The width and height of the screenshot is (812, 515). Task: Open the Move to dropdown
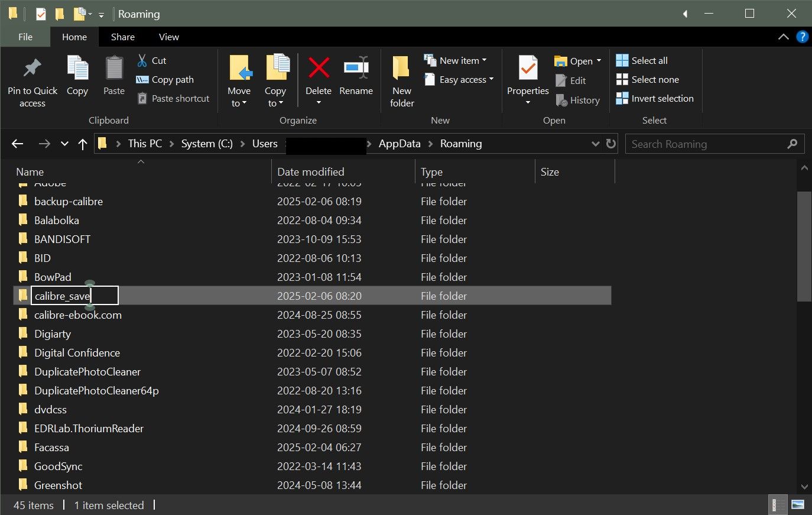click(x=239, y=97)
